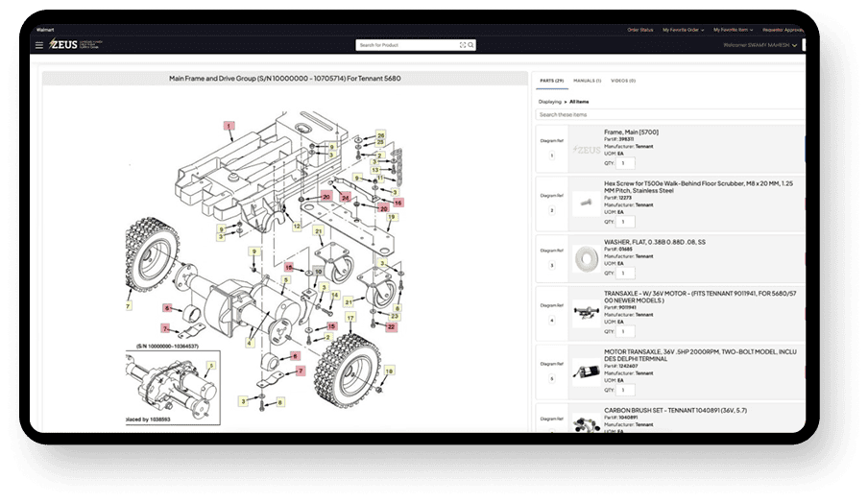Click the Frame, Main placeholder thumbnail
Viewport: 868px width, 503px height.
[587, 150]
